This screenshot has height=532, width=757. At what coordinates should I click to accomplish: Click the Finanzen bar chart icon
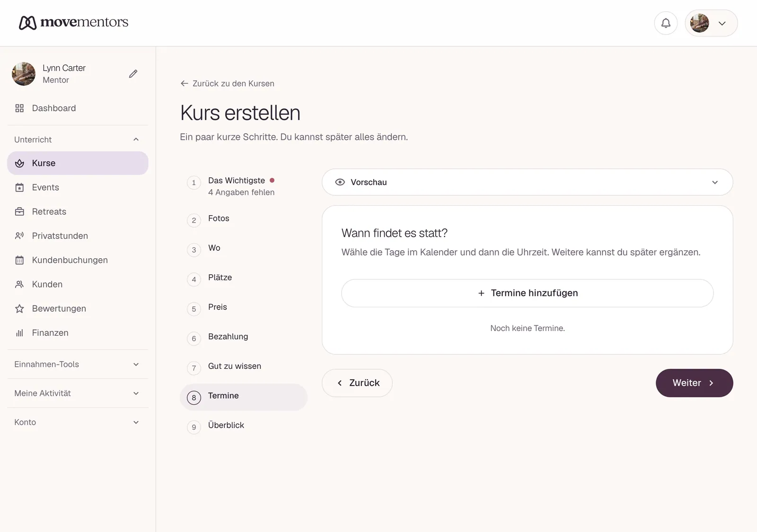coord(19,333)
